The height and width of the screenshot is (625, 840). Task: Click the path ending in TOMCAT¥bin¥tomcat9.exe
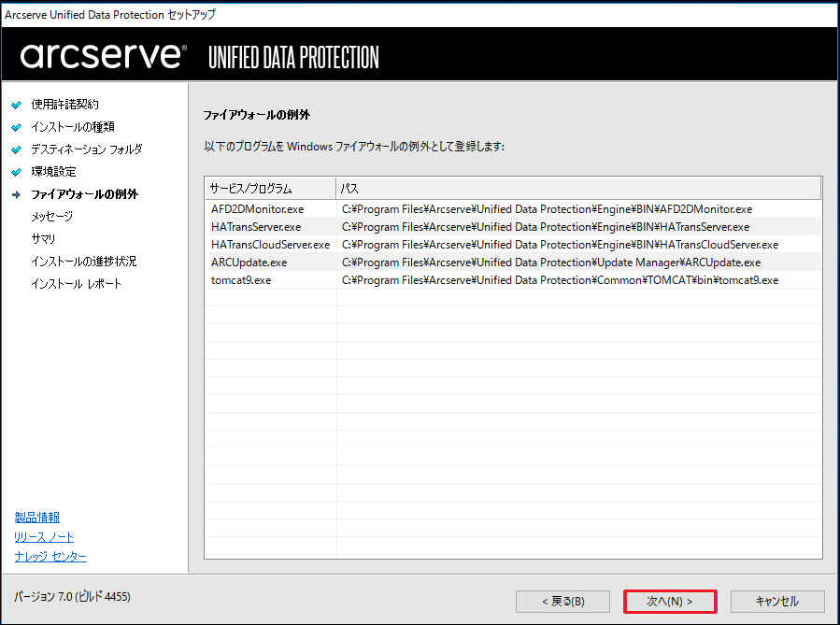click(560, 280)
